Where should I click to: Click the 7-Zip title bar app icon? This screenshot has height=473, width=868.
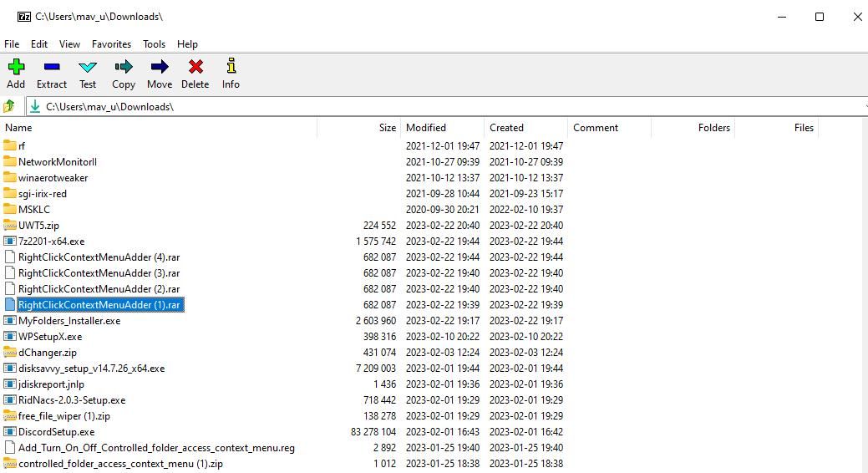23,17
